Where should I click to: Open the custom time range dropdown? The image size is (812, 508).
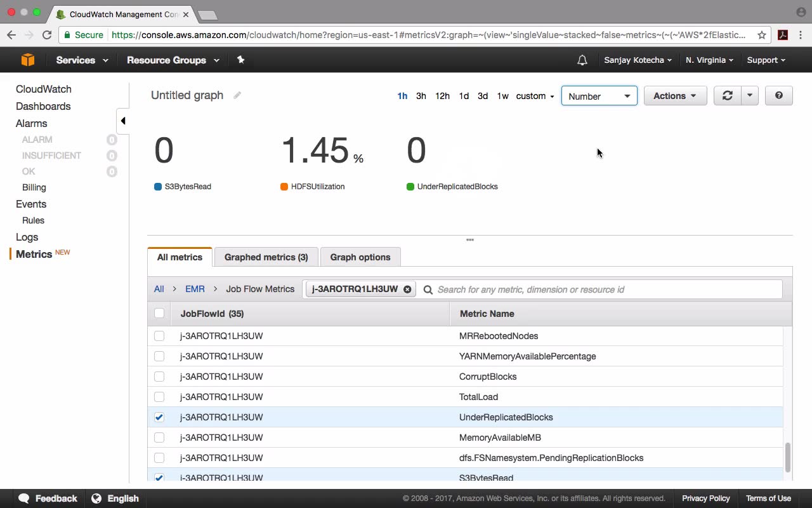point(535,96)
